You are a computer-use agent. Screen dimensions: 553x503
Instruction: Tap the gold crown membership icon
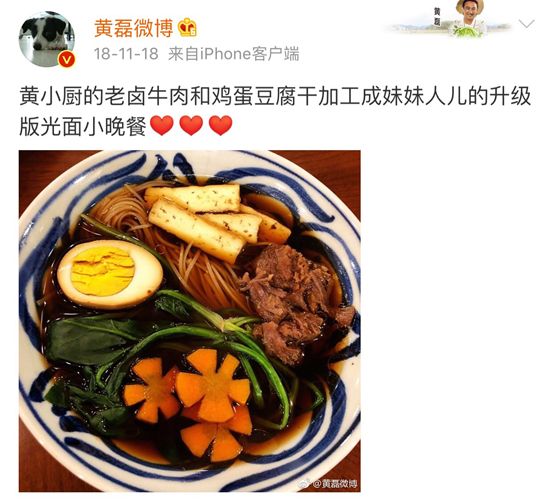pyautogui.click(x=187, y=28)
